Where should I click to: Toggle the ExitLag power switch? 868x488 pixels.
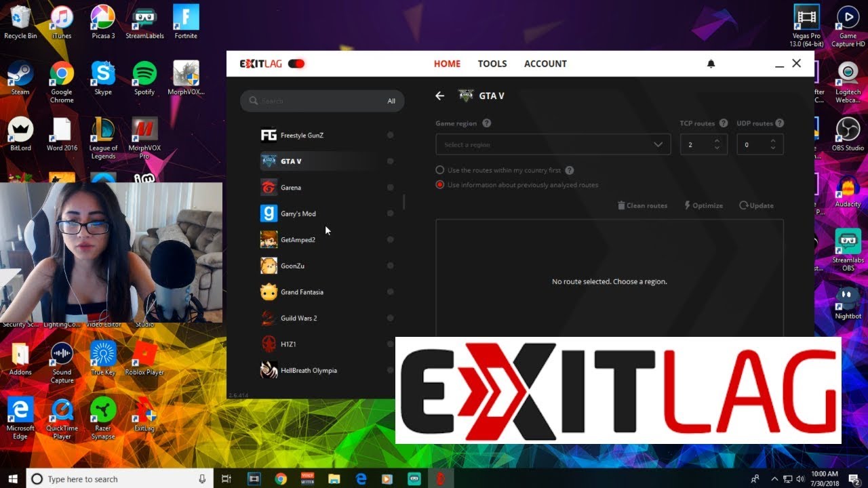[296, 64]
